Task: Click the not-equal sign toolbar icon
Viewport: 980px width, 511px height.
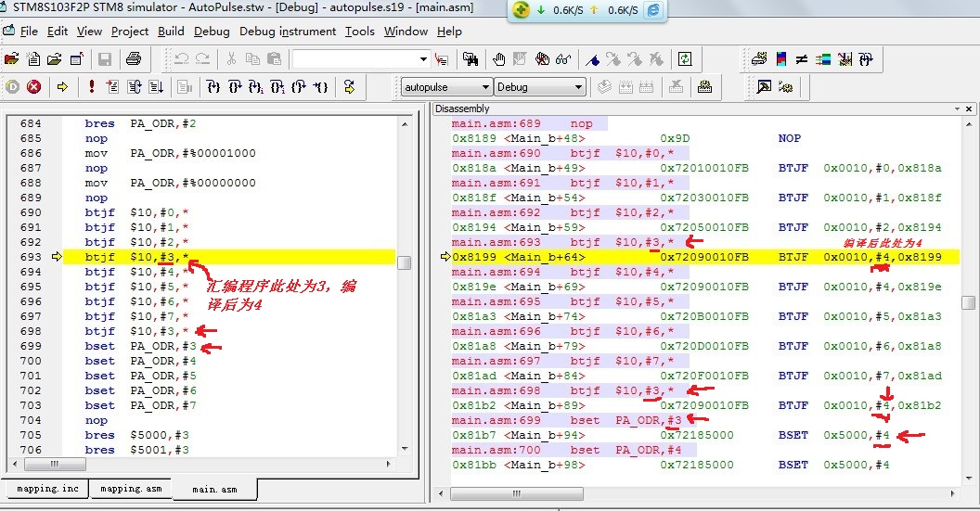Action: (x=802, y=59)
